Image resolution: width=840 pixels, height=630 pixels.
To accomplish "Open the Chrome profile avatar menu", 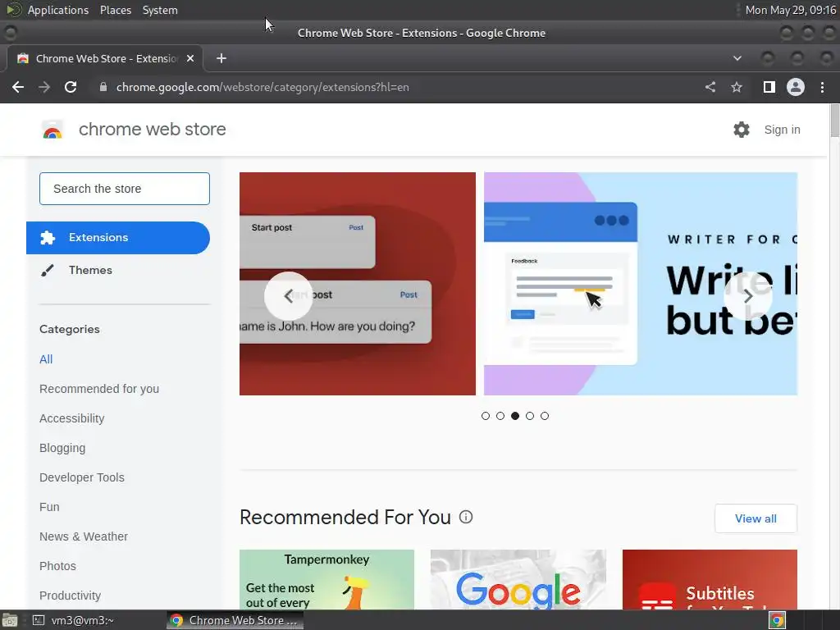I will click(796, 87).
